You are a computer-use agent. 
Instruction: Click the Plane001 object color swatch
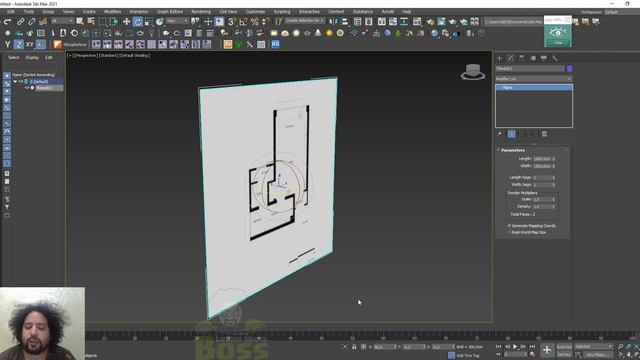pyautogui.click(x=569, y=69)
